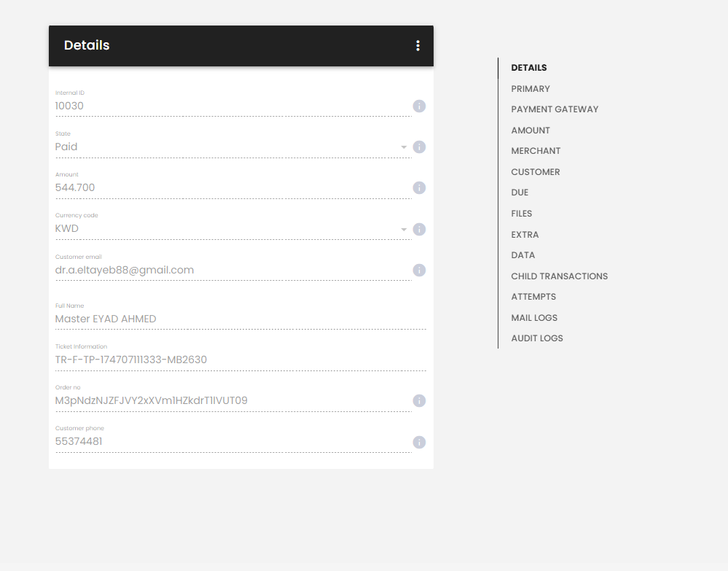Click the Full Name field Master EYAD AHMED
Screen dimensions: 728x571
(x=240, y=319)
